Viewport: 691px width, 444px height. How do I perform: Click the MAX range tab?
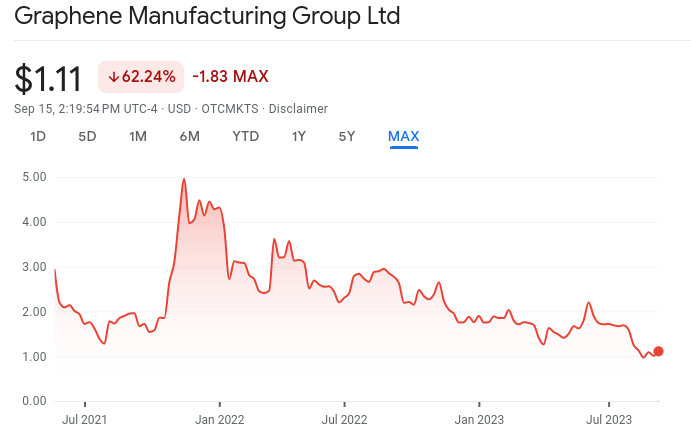click(404, 136)
